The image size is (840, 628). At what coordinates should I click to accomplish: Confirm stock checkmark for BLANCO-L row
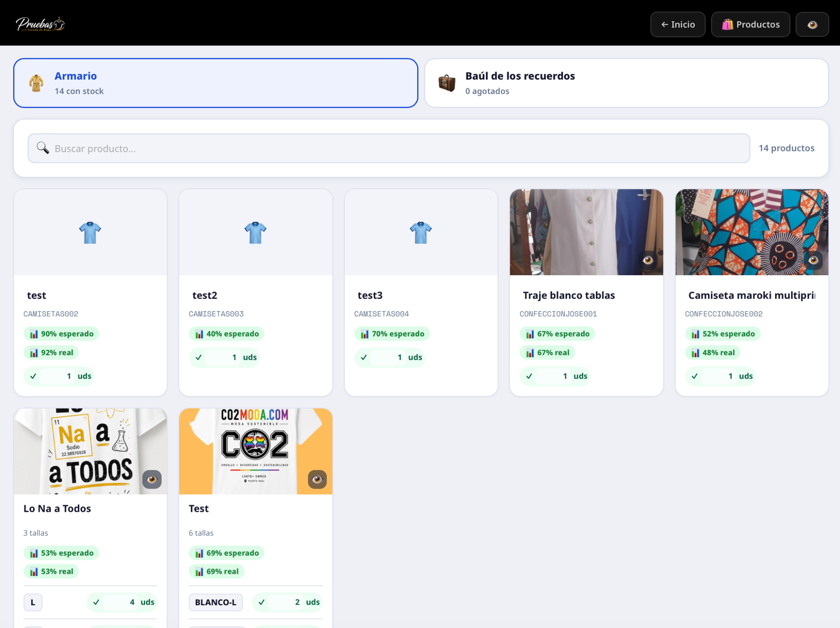262,602
